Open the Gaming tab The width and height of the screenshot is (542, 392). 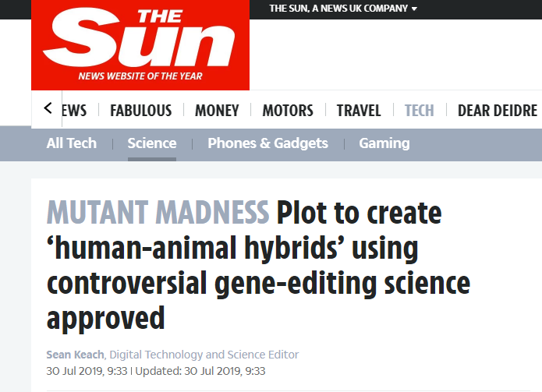[384, 143]
